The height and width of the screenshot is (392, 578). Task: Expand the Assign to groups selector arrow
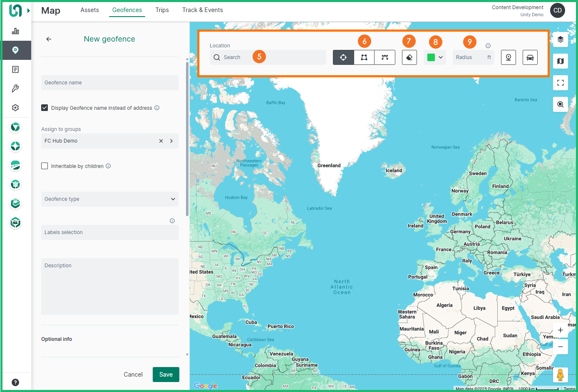pos(171,141)
